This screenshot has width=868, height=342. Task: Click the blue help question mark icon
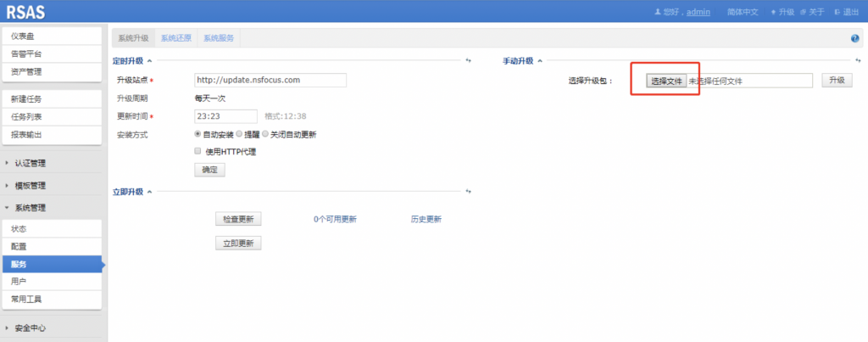pos(854,38)
